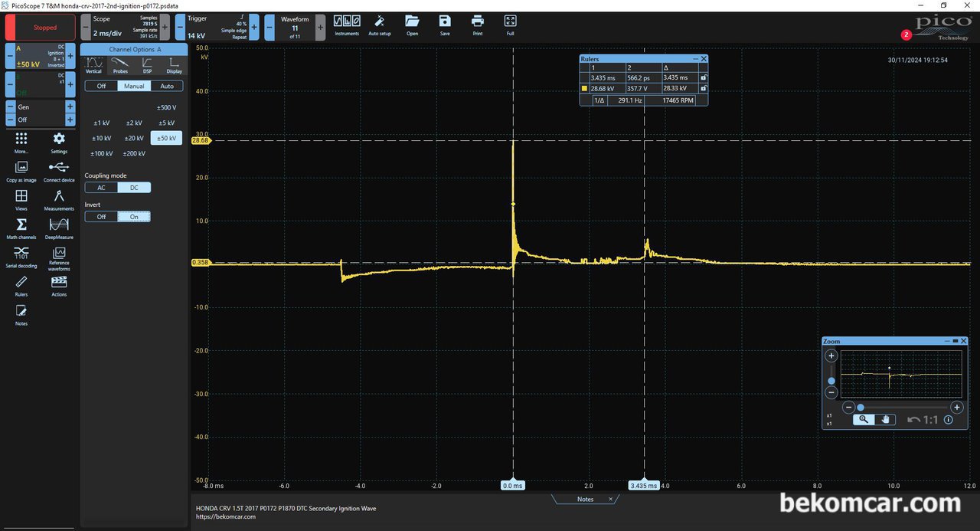The height and width of the screenshot is (531, 980).
Task: Open the DSP tab in Channel Options
Action: coord(147,66)
